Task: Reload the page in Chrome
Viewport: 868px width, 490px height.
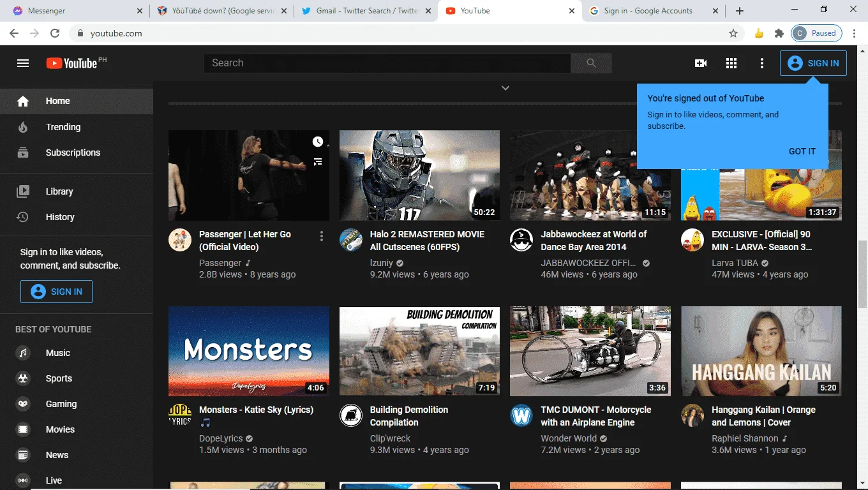Action: (55, 33)
